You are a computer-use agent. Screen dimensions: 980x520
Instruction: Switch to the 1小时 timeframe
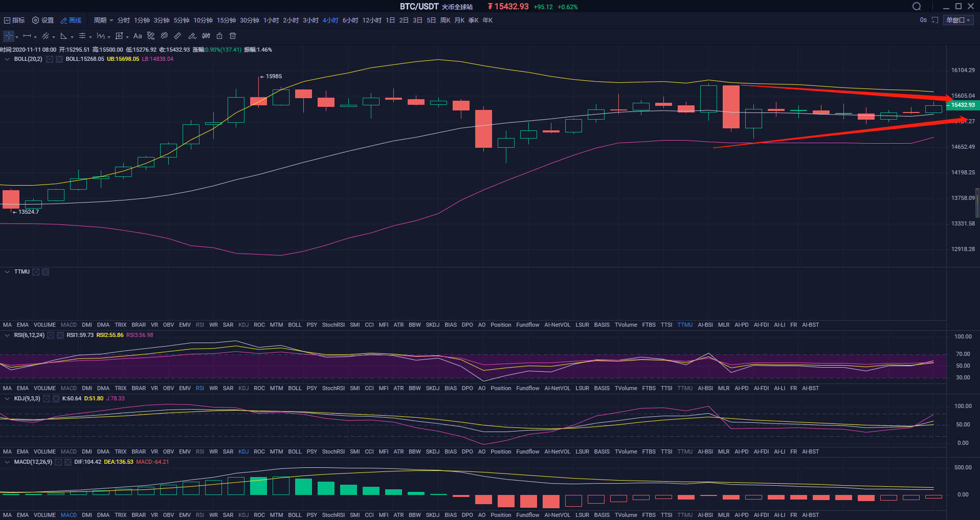click(x=271, y=20)
